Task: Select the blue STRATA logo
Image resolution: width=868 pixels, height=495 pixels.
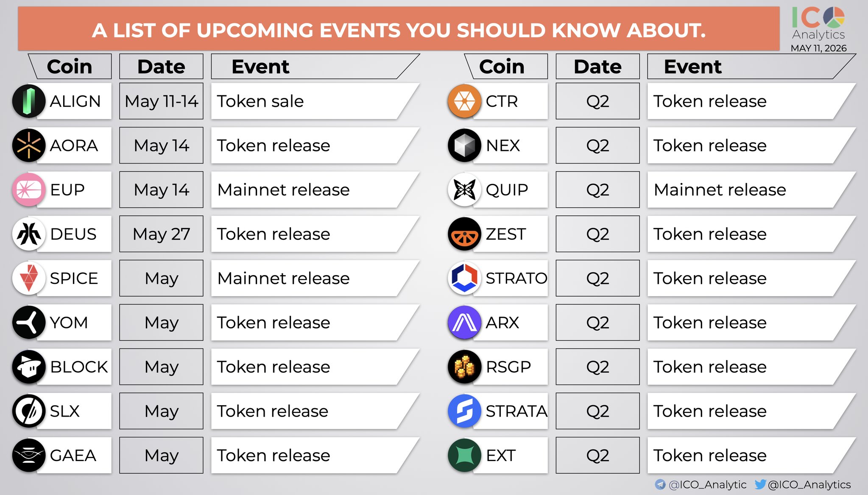Action: [x=464, y=411]
